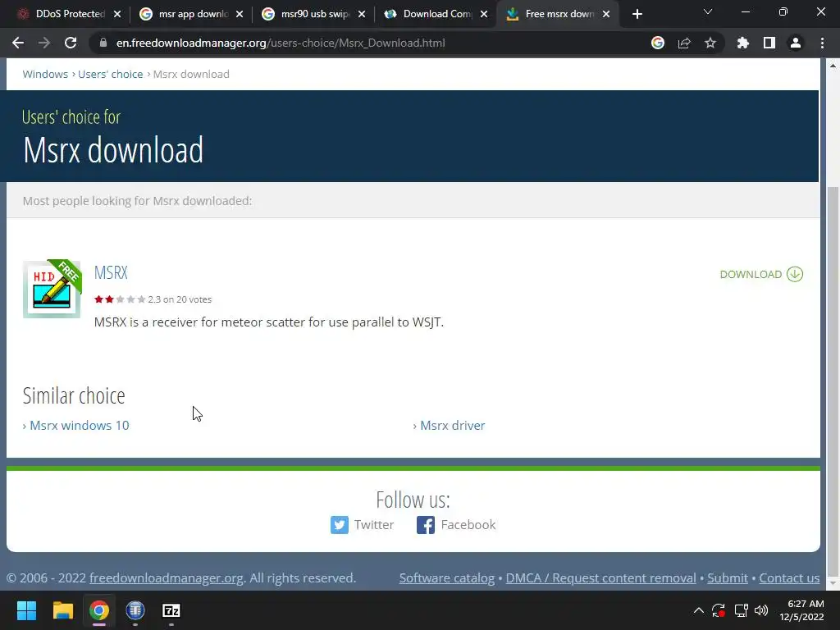
Task: Close the msr app download tab
Action: click(240, 14)
